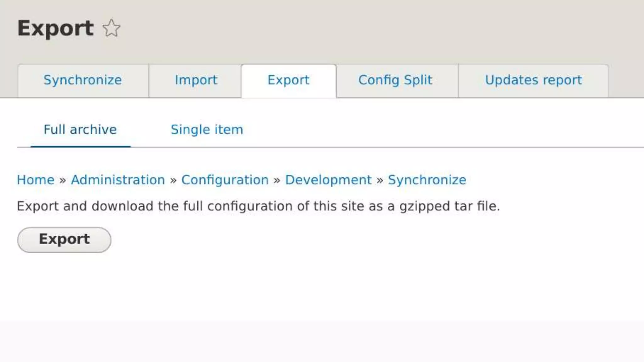This screenshot has height=362, width=644.
Task: Click the breadcrumb separator after Development
Action: pyautogui.click(x=380, y=180)
